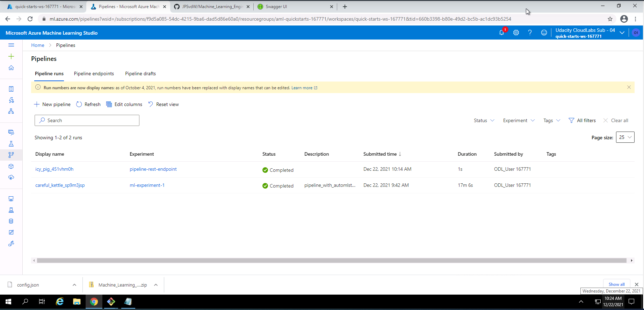Open experiment pipeline-rest-endpoint
This screenshot has width=644, height=310.
tap(153, 169)
